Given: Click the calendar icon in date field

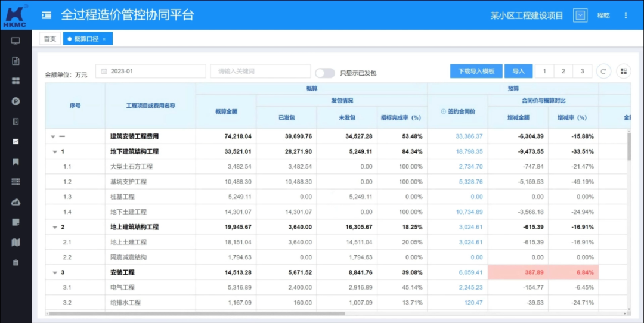Looking at the screenshot, I should coord(104,72).
